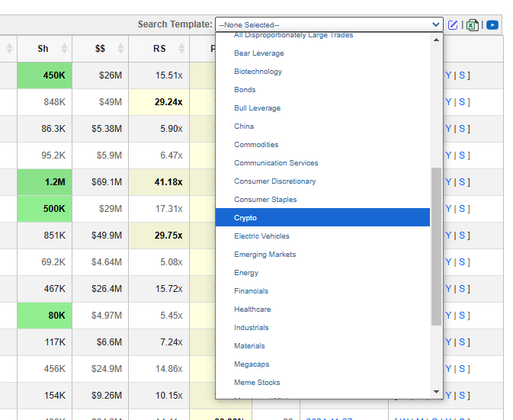Click the S link in 1.2M row

pos(462,182)
